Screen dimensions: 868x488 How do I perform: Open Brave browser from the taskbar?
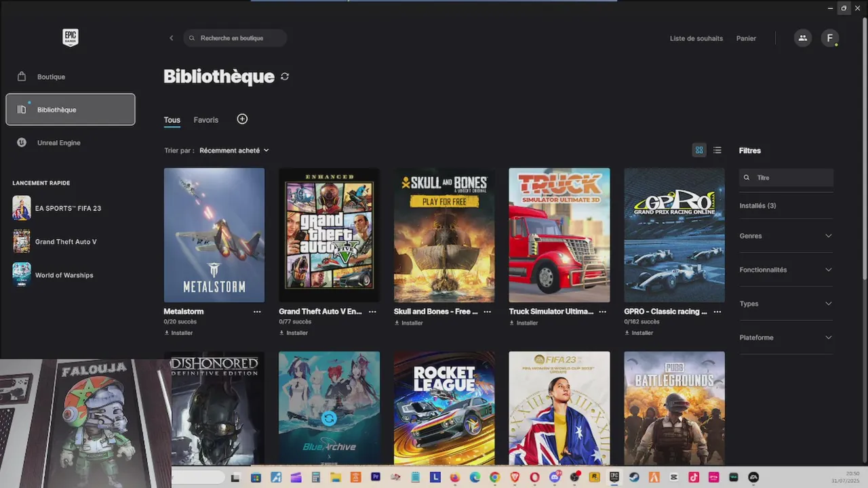tap(515, 477)
